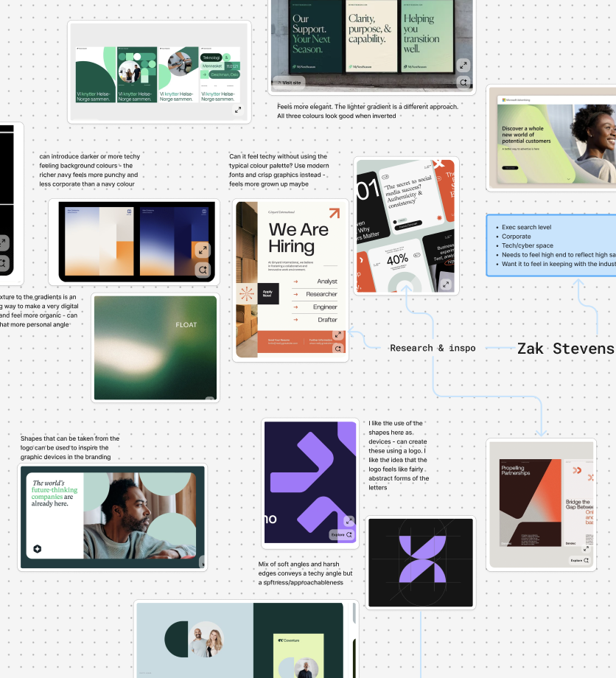Screen dimensions: 616x678
Task: Click the refresh icon on the billboard mockup card
Action: click(463, 82)
